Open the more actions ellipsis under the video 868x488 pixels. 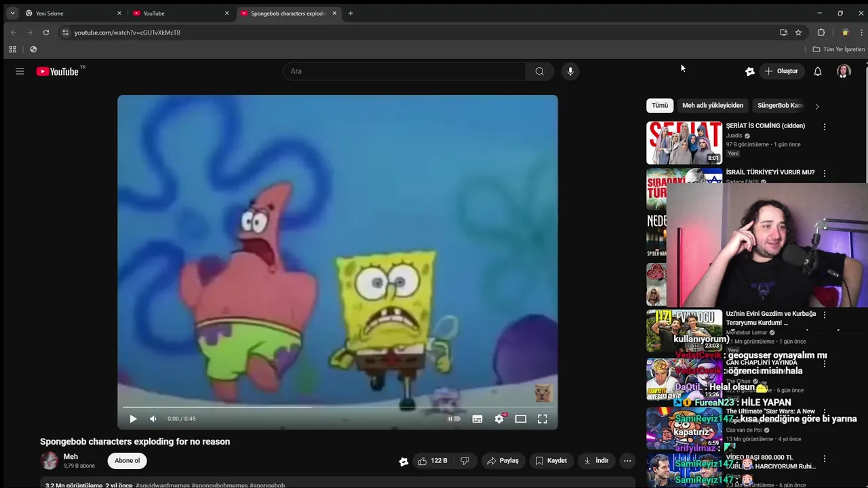pyautogui.click(x=627, y=461)
